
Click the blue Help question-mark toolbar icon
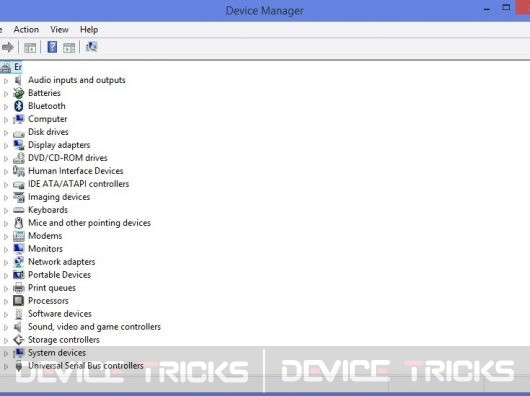52,47
